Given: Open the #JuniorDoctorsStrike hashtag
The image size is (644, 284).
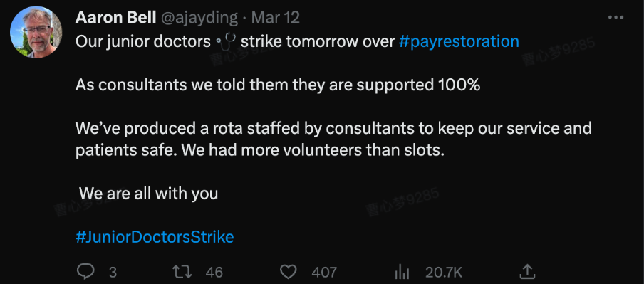Looking at the screenshot, I should [x=155, y=237].
